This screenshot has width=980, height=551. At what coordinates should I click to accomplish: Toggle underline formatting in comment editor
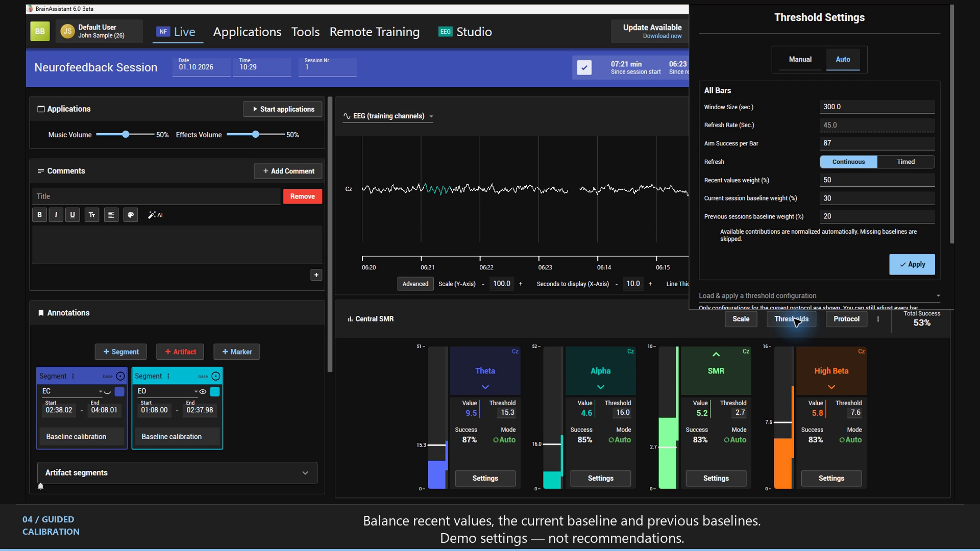72,215
